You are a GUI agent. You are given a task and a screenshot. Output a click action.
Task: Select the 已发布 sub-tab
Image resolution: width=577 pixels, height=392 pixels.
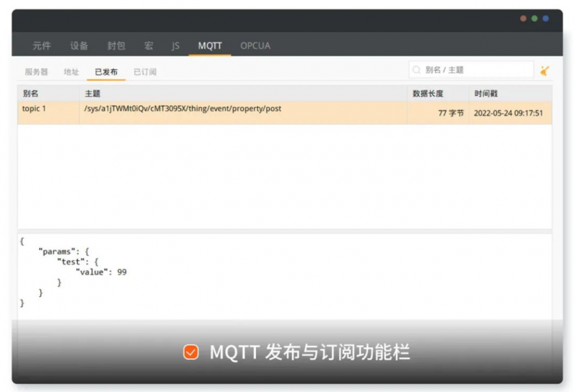click(x=106, y=72)
